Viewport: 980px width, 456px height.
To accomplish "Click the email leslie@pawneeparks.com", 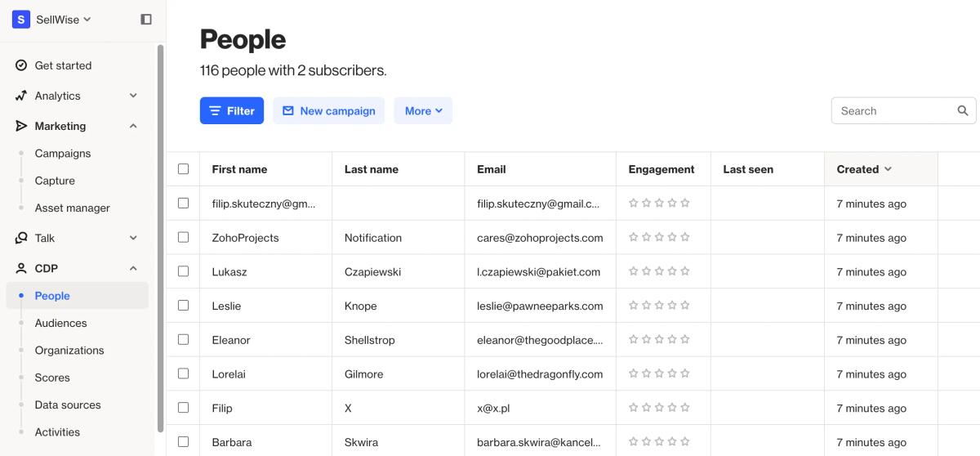I will [x=540, y=306].
